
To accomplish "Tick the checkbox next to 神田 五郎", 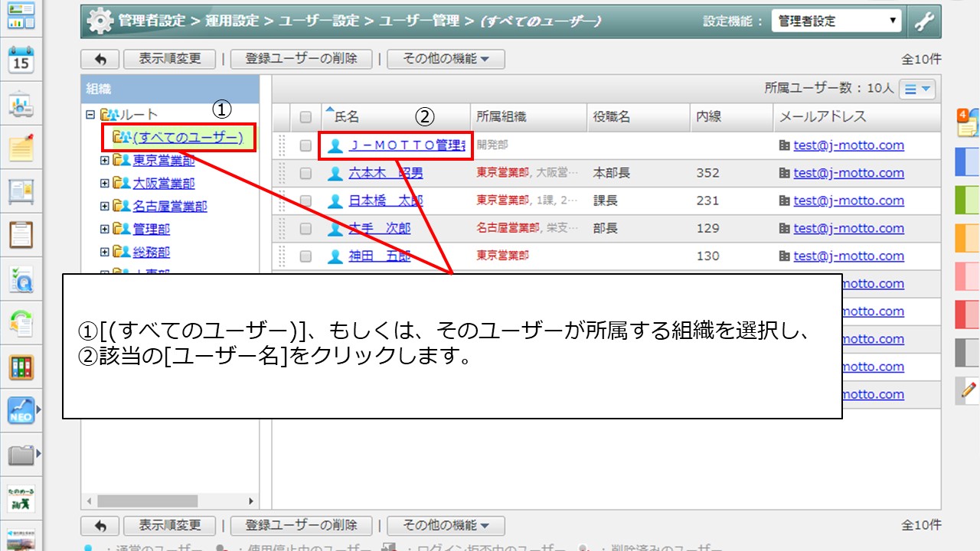I will 305,256.
